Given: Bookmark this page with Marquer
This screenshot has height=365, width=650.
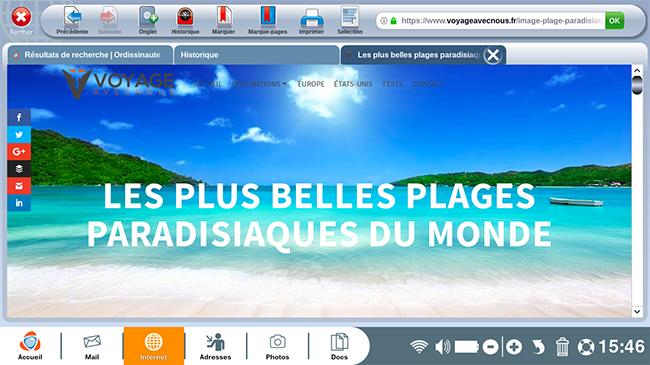Looking at the screenshot, I should (223, 20).
